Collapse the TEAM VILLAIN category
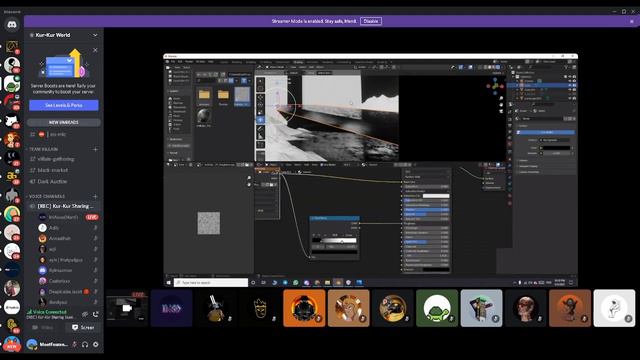 43,149
